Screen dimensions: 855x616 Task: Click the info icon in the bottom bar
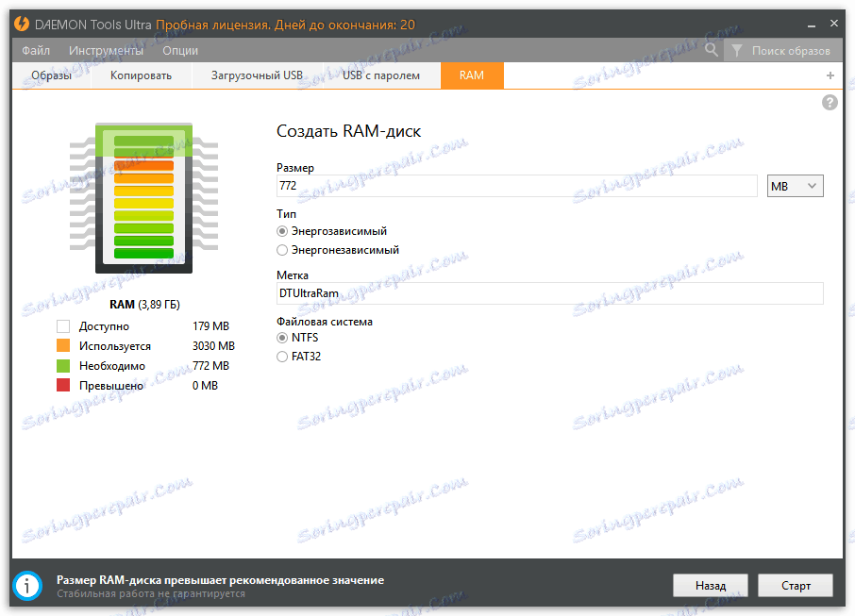[27, 586]
